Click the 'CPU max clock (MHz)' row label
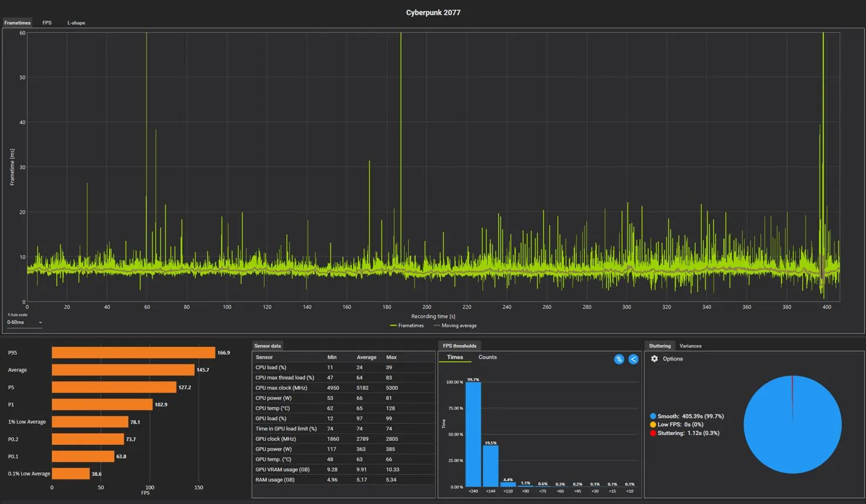This screenshot has width=866, height=504. point(281,388)
